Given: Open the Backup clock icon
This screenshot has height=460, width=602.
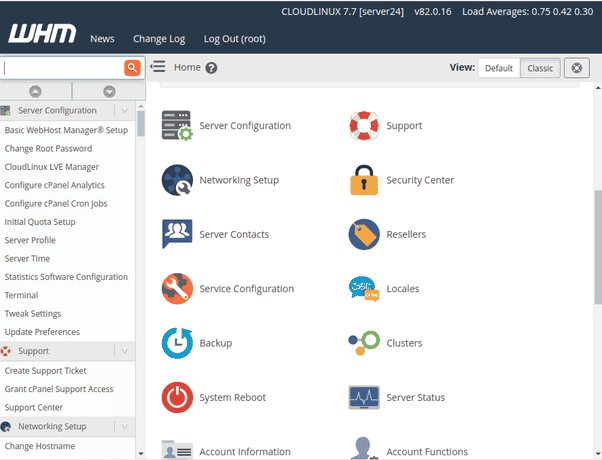Looking at the screenshot, I should click(177, 343).
